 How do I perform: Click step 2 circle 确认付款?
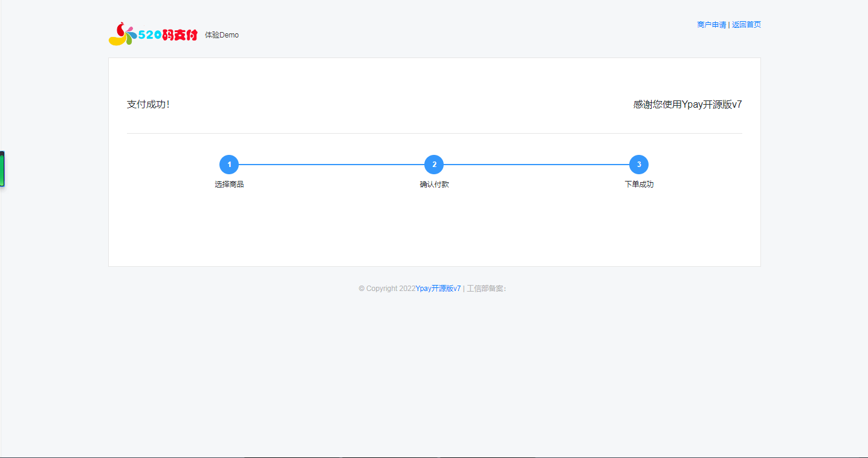pos(434,165)
